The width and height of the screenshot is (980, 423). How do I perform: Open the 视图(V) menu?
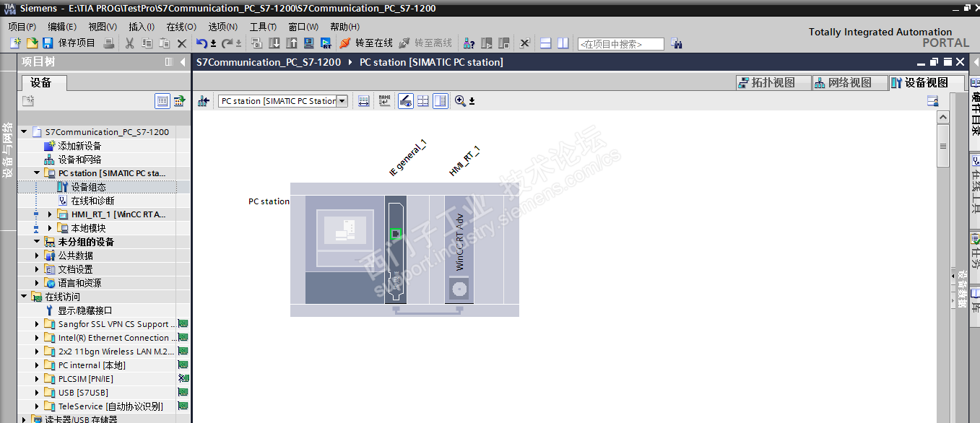coord(103,27)
